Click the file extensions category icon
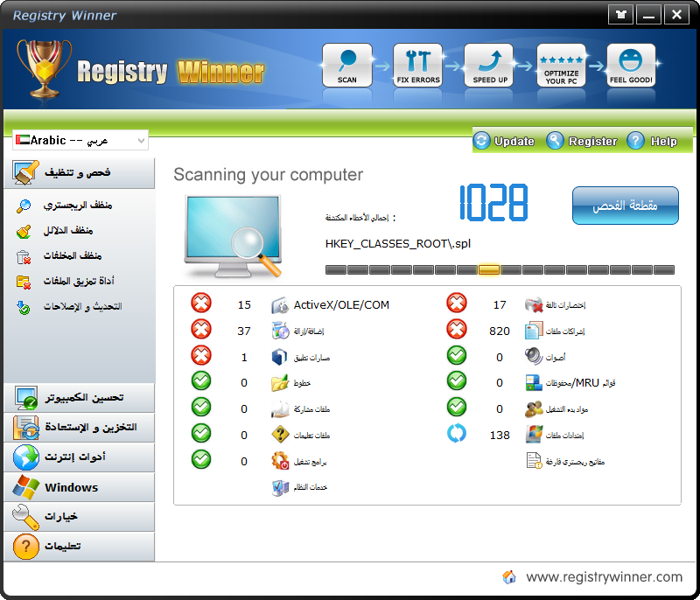Image resolution: width=700 pixels, height=600 pixels. [534, 435]
